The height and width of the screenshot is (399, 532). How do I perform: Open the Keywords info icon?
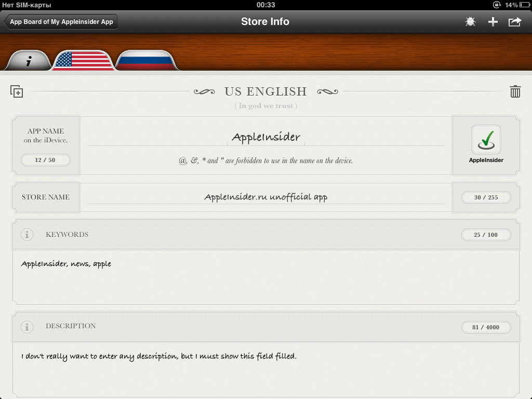pos(27,234)
